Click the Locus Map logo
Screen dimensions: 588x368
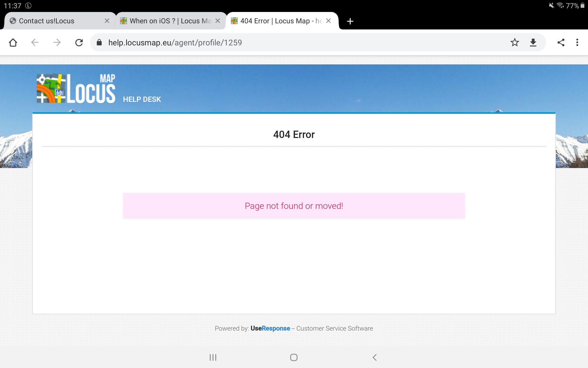pyautogui.click(x=76, y=88)
